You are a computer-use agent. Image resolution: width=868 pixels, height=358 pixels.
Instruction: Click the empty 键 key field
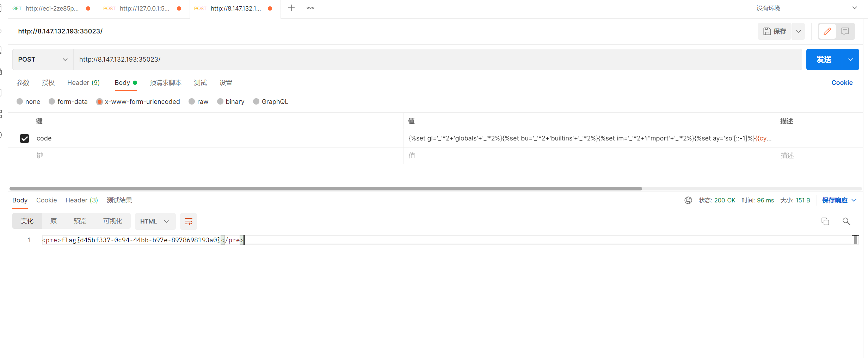point(217,156)
